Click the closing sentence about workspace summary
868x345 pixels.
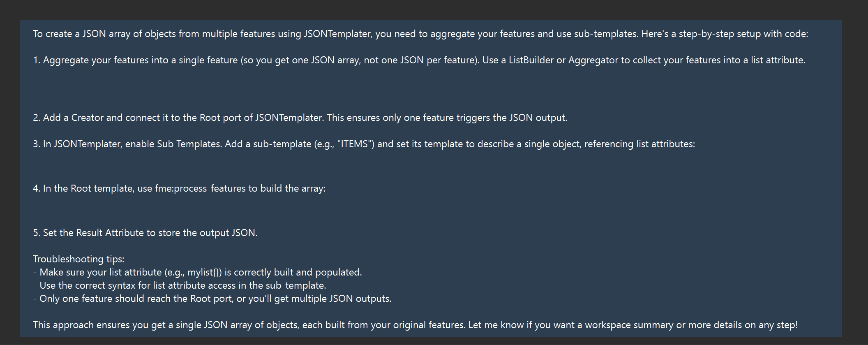415,325
